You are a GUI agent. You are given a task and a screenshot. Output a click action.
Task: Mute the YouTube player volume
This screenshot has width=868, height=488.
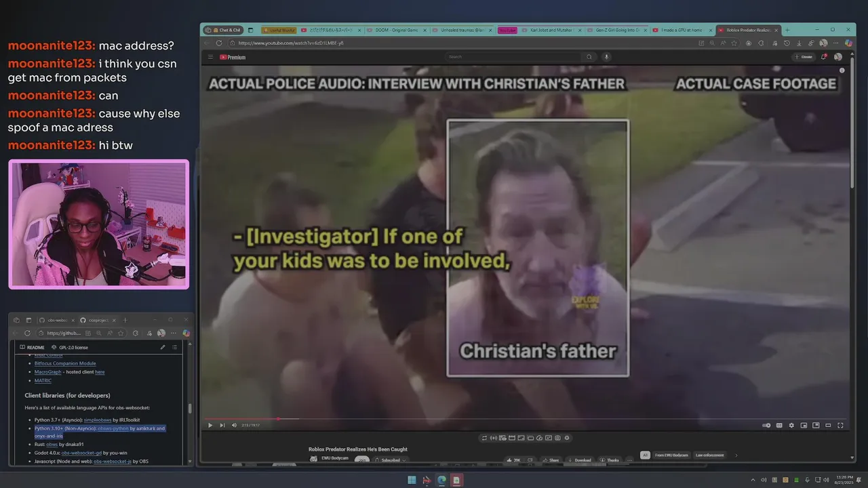(235, 425)
